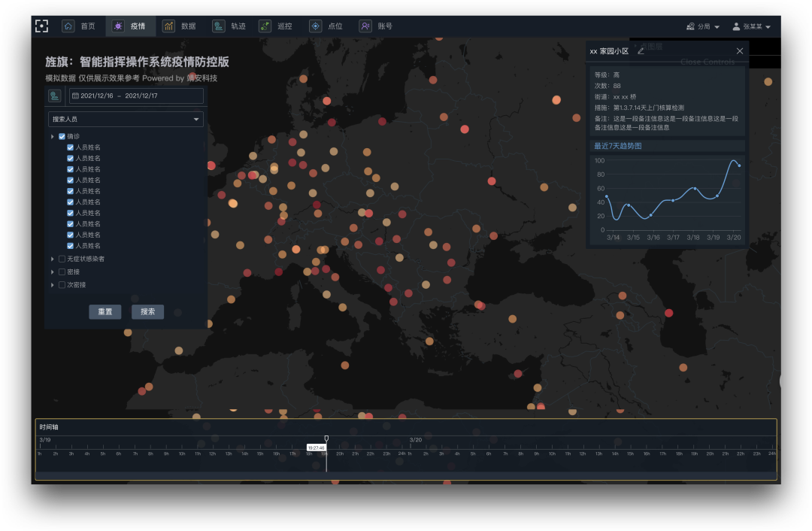Click the date range 2021/12/16 – 2021/12/17 field
This screenshot has width=812, height=531.
click(x=136, y=96)
